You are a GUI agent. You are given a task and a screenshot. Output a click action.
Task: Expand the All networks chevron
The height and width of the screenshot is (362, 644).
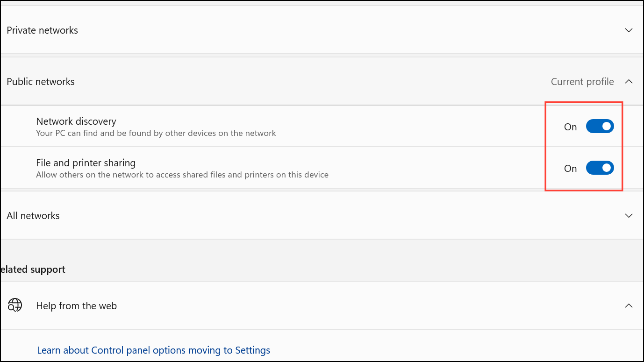click(629, 216)
